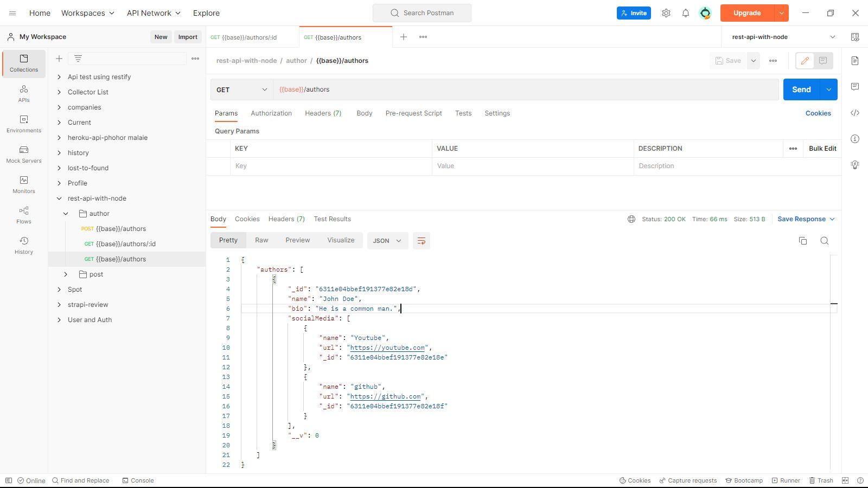This screenshot has width=868, height=488.
Task: Open a new request tab with plus
Action: (404, 37)
